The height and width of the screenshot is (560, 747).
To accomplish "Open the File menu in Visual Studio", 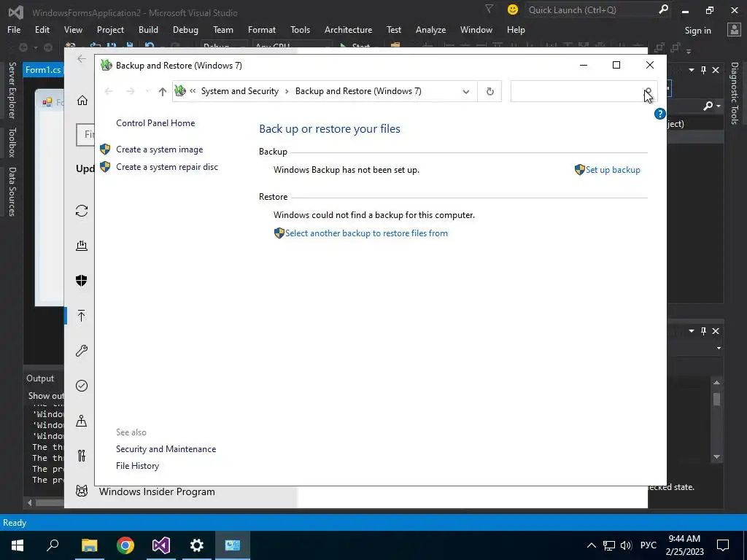I will pyautogui.click(x=14, y=29).
